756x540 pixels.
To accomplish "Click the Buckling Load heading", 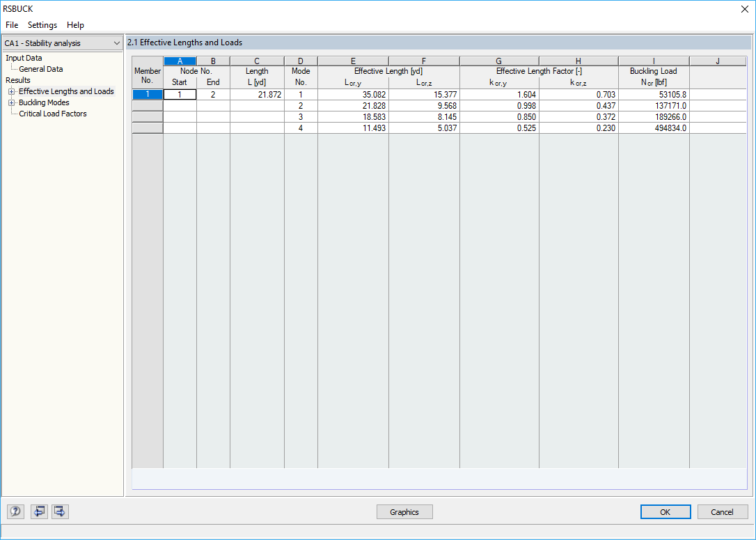I will (x=653, y=71).
